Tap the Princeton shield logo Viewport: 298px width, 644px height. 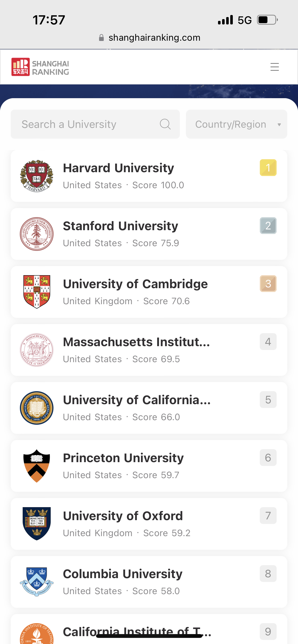[37, 466]
